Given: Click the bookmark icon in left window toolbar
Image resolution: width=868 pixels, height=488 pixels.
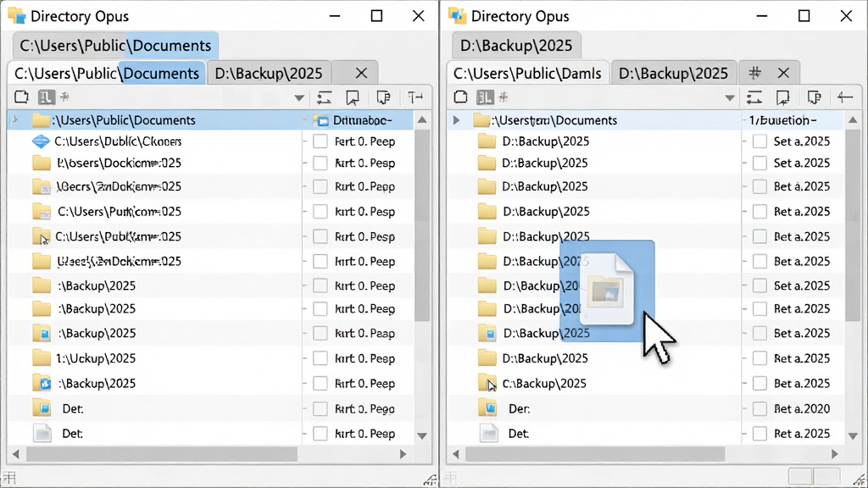Looking at the screenshot, I should coord(353,98).
